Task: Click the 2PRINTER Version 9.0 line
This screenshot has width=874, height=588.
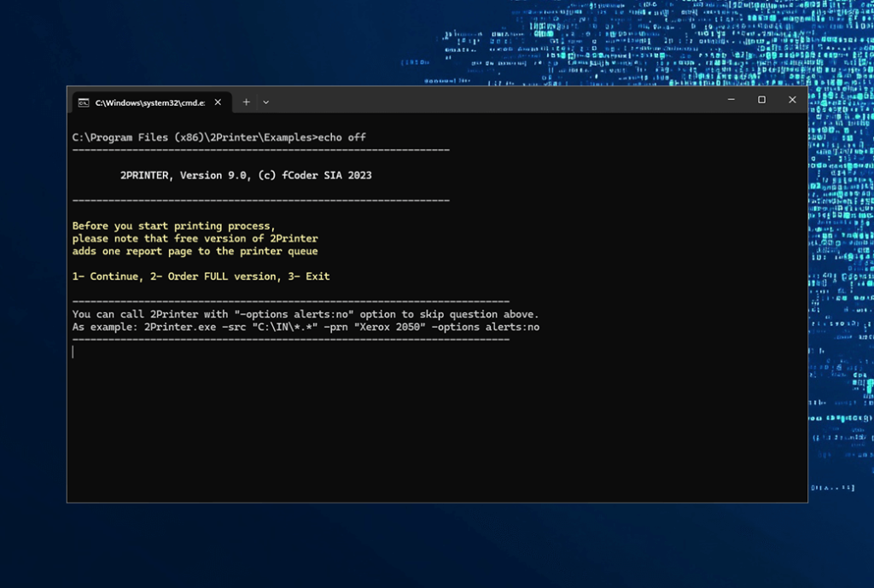Action: [x=246, y=175]
